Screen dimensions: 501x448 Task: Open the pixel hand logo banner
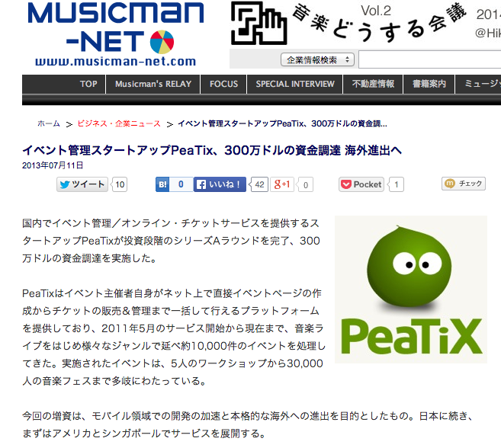(x=259, y=23)
